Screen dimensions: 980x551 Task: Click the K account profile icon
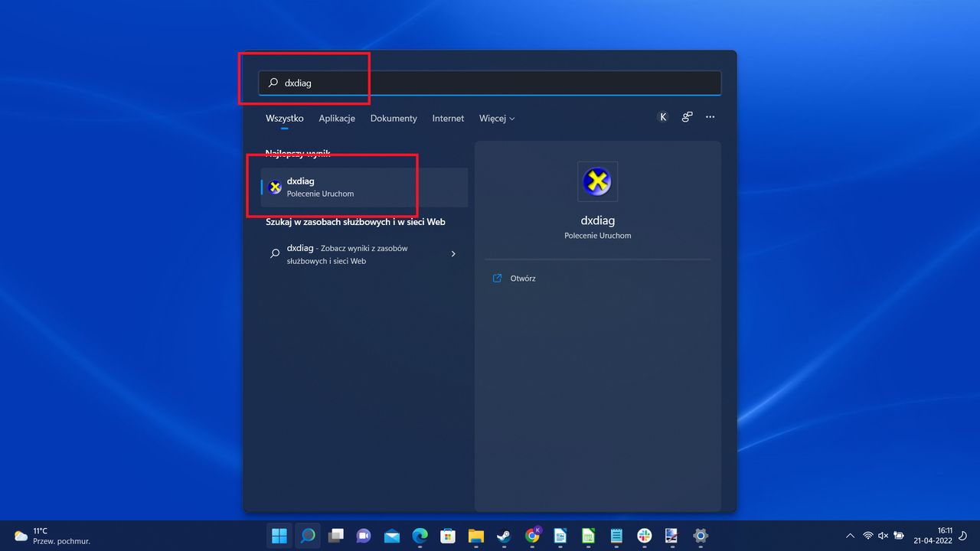pos(663,116)
